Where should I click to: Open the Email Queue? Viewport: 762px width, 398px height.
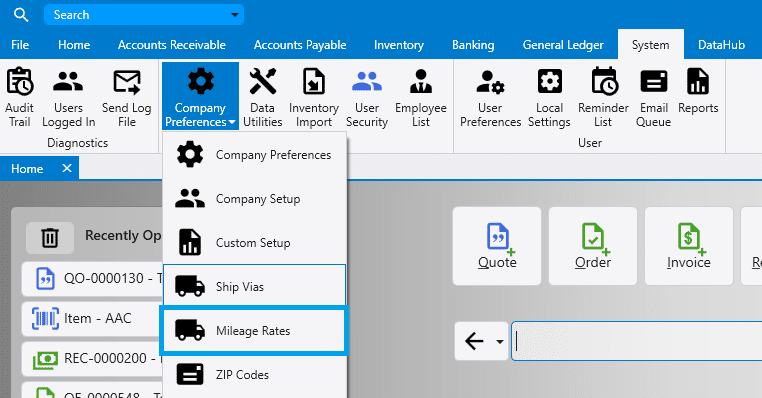tap(654, 97)
